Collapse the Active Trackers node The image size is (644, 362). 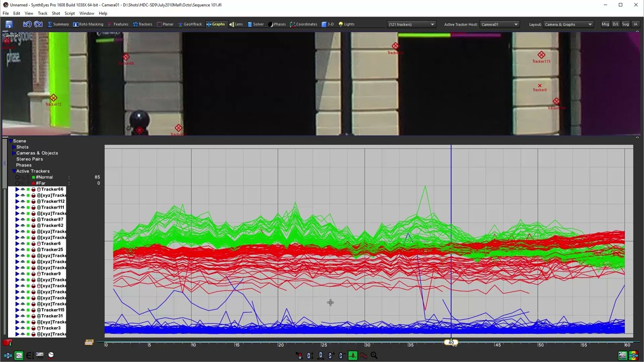point(14,171)
